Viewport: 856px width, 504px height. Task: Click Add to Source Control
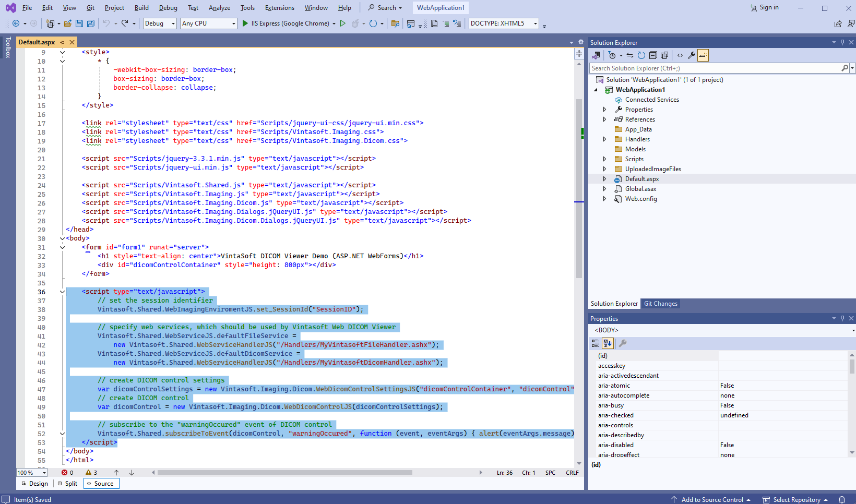(x=712, y=499)
